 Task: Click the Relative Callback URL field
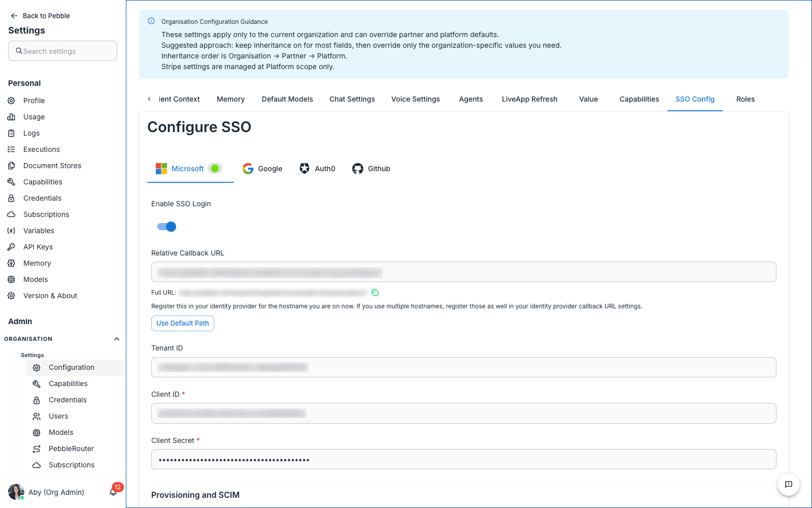pyautogui.click(x=464, y=272)
